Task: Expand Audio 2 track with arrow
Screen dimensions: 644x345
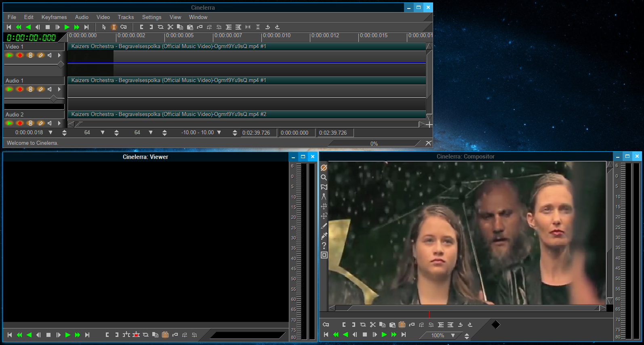Action: point(59,123)
